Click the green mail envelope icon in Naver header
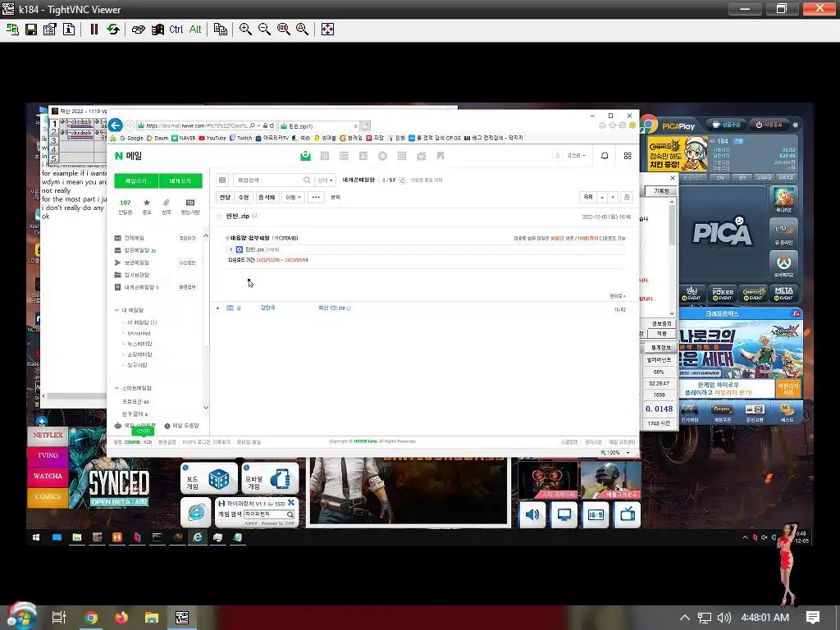This screenshot has width=840, height=630. (305, 156)
